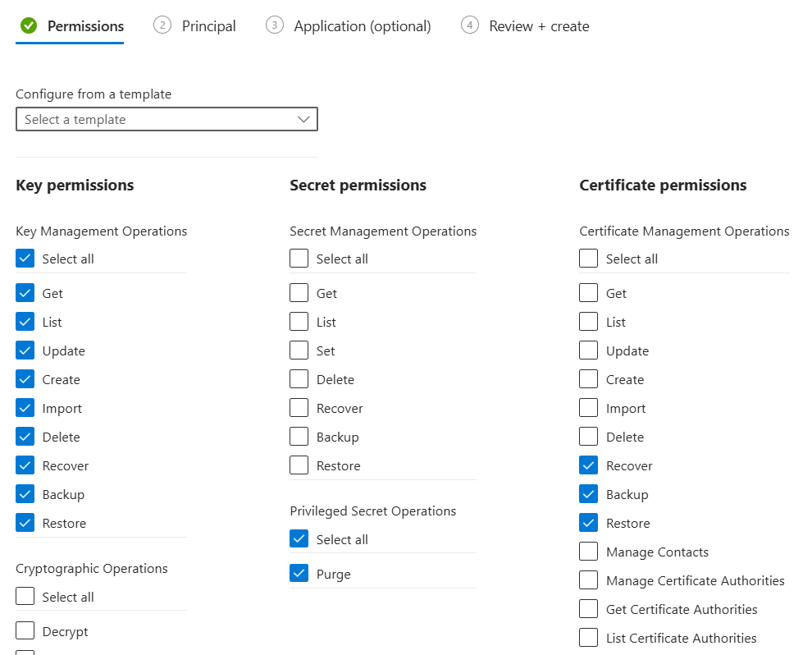Check Select all for Certificate Management Operations

pos(589,259)
